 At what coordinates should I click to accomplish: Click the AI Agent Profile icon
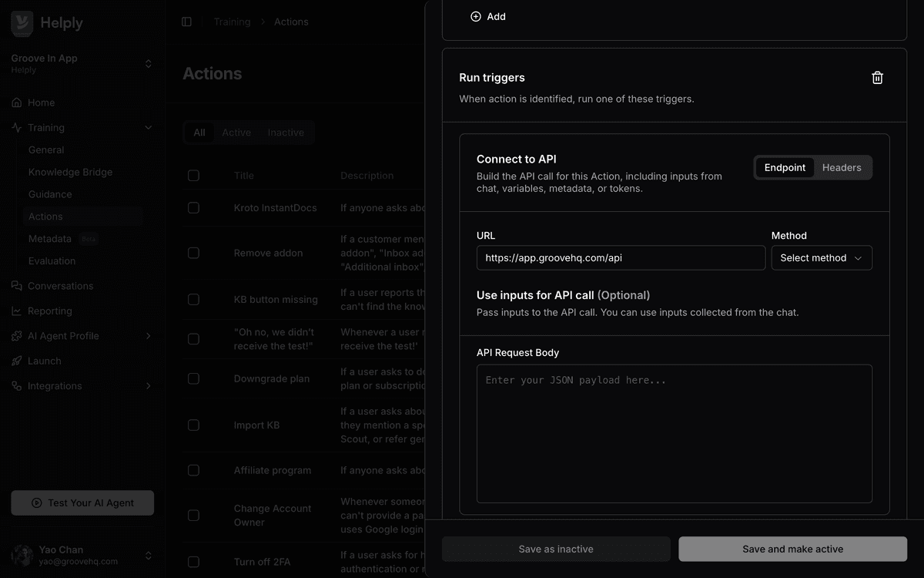point(17,336)
